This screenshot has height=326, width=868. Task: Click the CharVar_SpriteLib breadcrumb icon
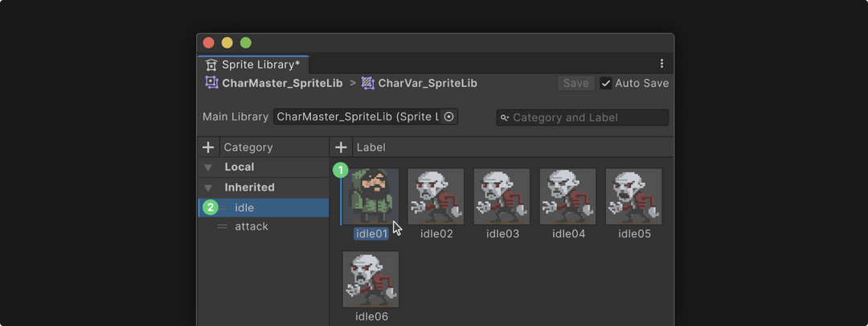point(367,83)
